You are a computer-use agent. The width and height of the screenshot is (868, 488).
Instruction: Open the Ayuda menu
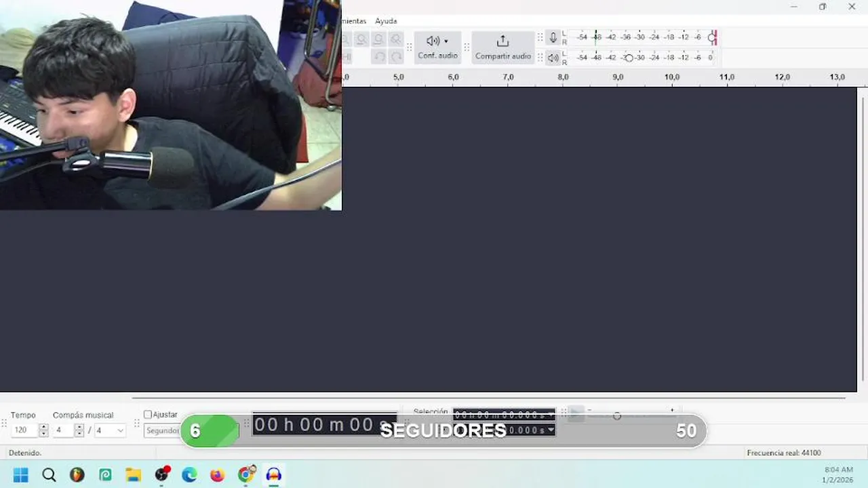386,21
